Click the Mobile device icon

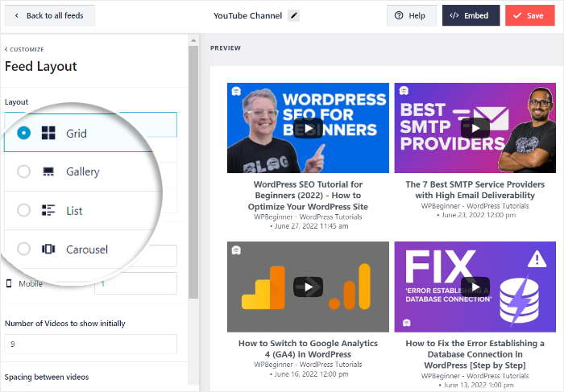click(x=9, y=283)
